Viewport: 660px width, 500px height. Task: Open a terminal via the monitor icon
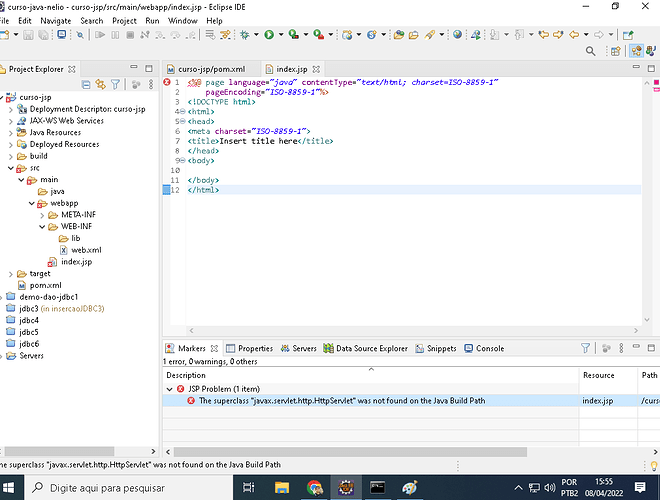tap(61, 35)
